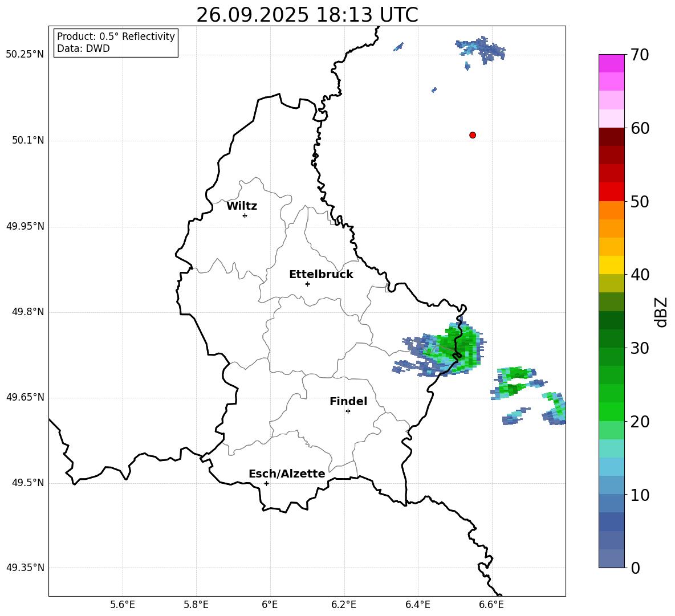
Task: Click the Ettelbruck city label
Action: pos(321,275)
